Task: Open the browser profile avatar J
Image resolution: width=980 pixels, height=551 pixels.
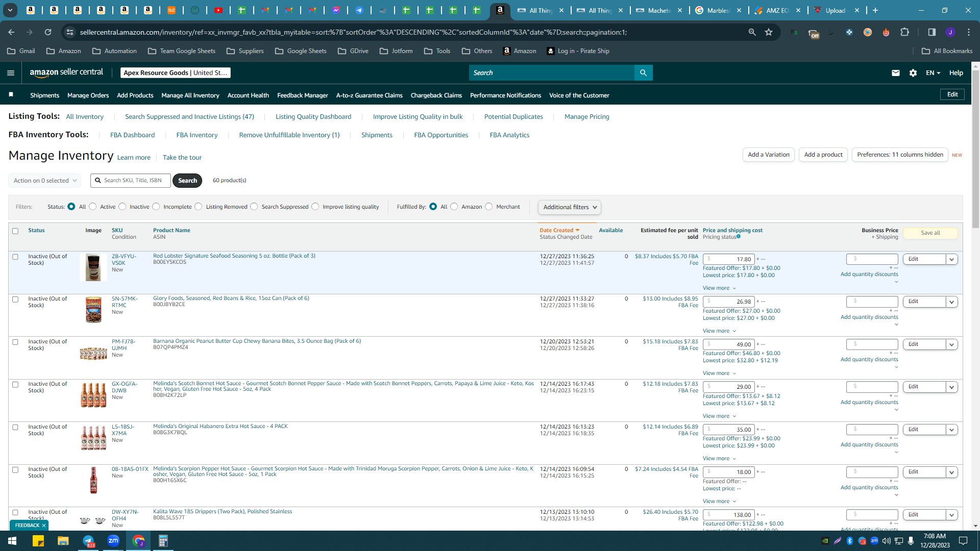Action: click(950, 32)
